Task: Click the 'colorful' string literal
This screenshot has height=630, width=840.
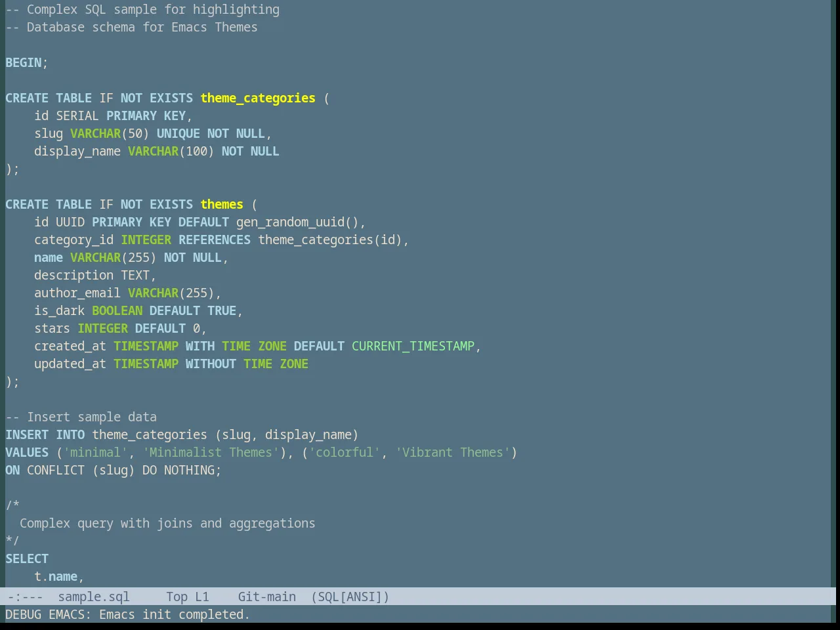Action: (x=345, y=453)
